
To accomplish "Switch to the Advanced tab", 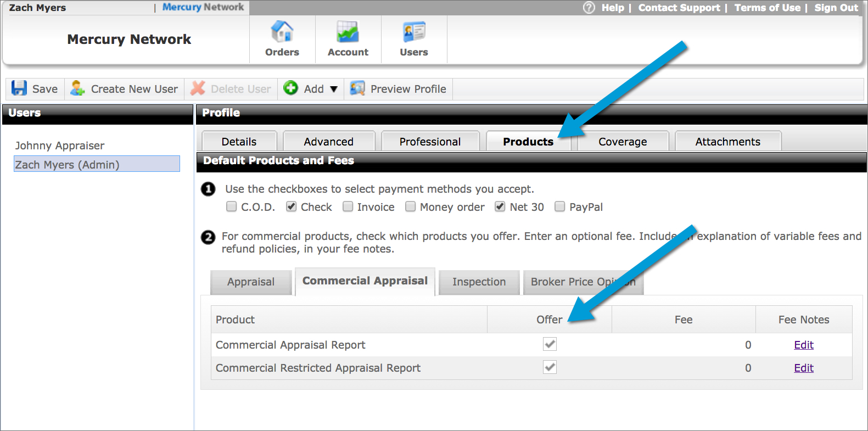I will [329, 141].
